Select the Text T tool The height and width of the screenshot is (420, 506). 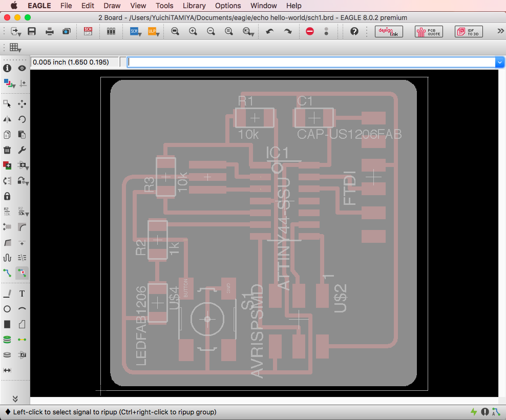point(22,293)
